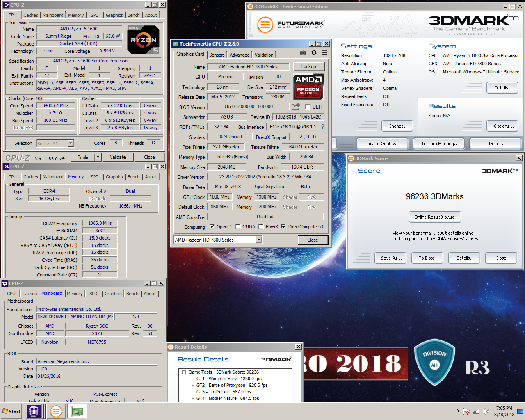The height and width of the screenshot is (420, 525).
Task: Click the X370 XPOWER GAMING TITANIUM model field
Action: (75, 317)
